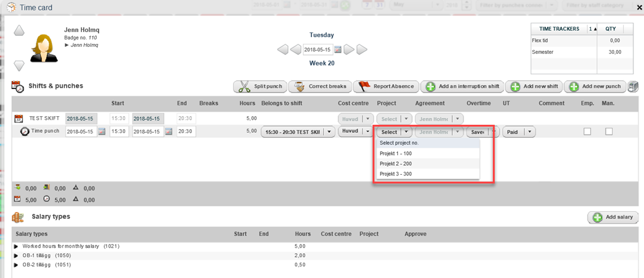The image size is (644, 278).
Task: Go to previous day with inner left arrow
Action: [x=295, y=50]
